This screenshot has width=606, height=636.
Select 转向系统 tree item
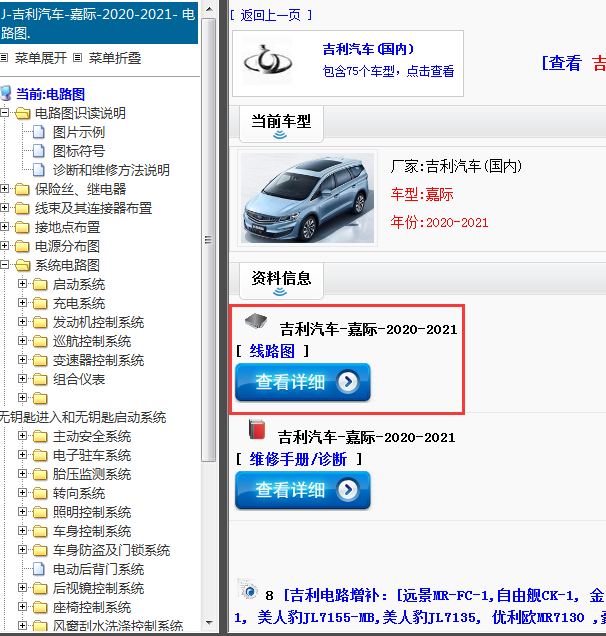79,493
